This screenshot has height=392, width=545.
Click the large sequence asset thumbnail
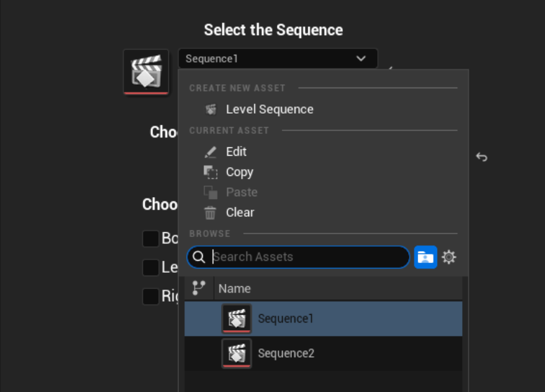(146, 72)
